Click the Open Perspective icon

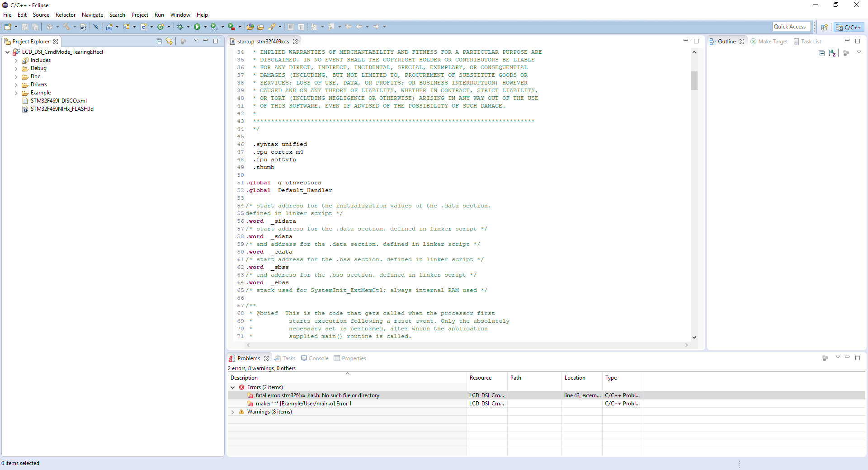click(x=824, y=27)
